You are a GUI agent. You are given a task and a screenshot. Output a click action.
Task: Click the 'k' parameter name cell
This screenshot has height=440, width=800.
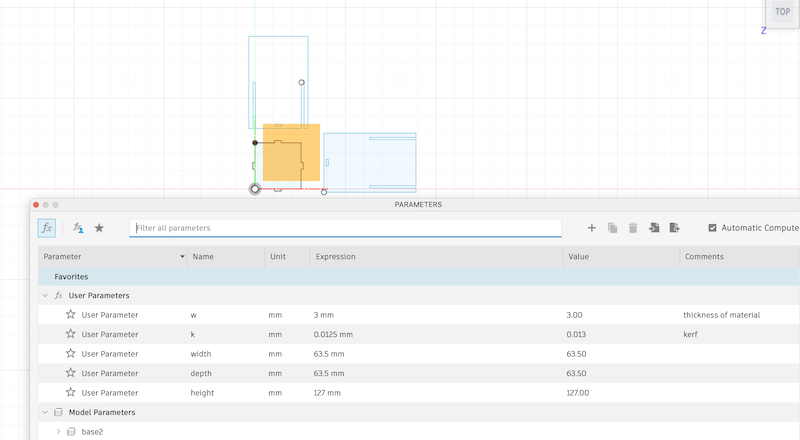[x=192, y=334]
